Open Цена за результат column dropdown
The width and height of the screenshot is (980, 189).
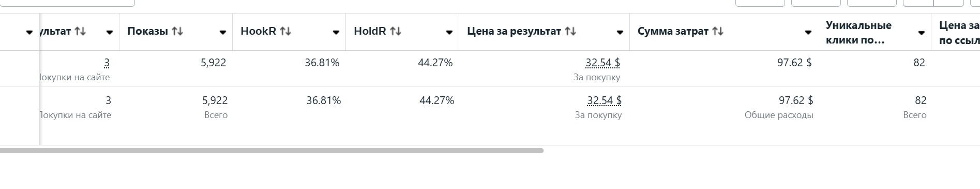coord(620,32)
